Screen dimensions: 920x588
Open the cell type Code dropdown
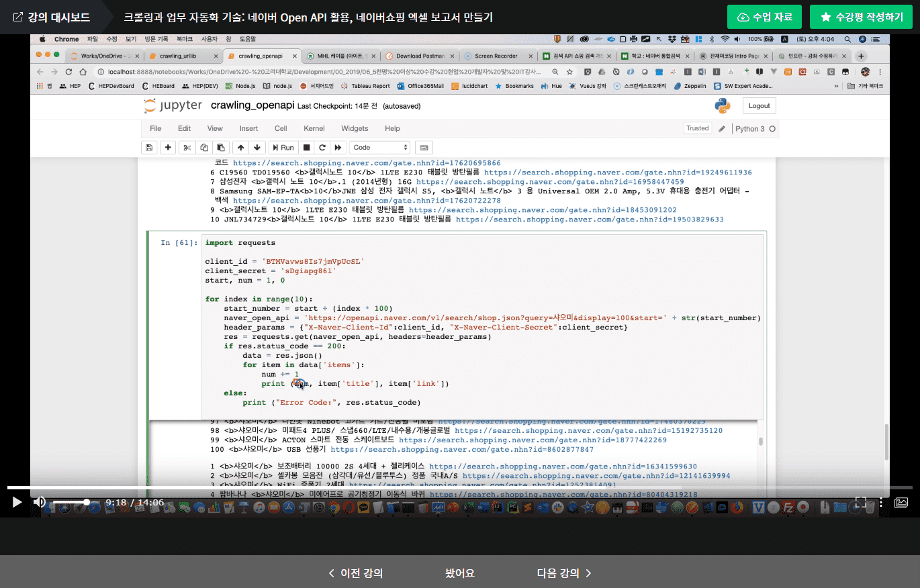pyautogui.click(x=380, y=147)
